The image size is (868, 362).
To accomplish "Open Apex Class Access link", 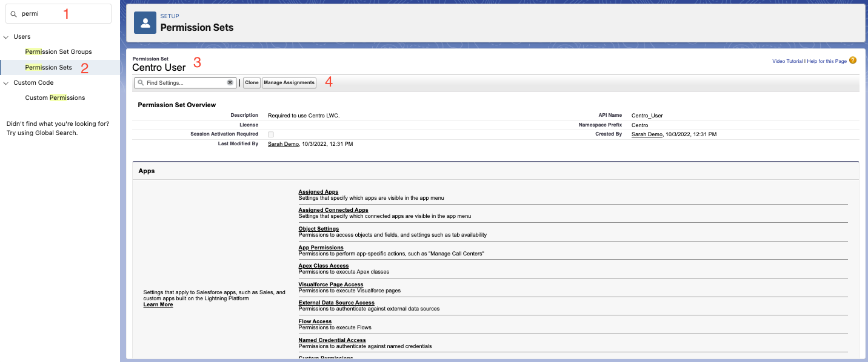I will [x=324, y=266].
